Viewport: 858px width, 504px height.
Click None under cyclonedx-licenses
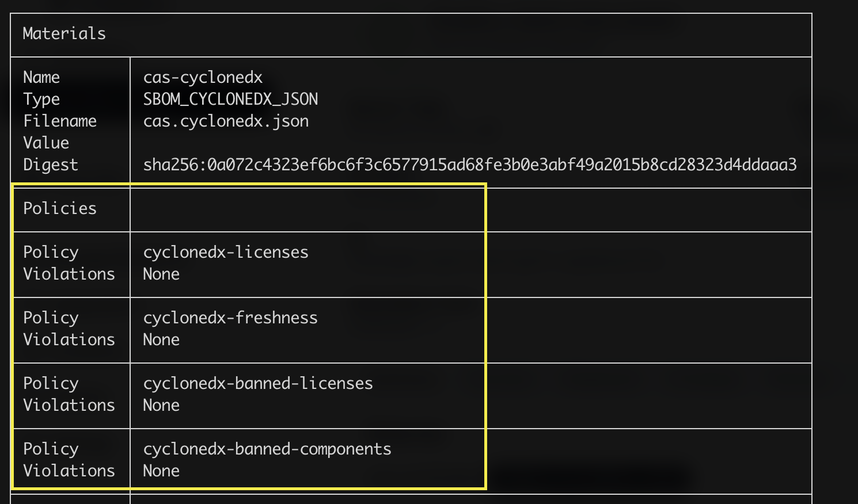coord(161,274)
